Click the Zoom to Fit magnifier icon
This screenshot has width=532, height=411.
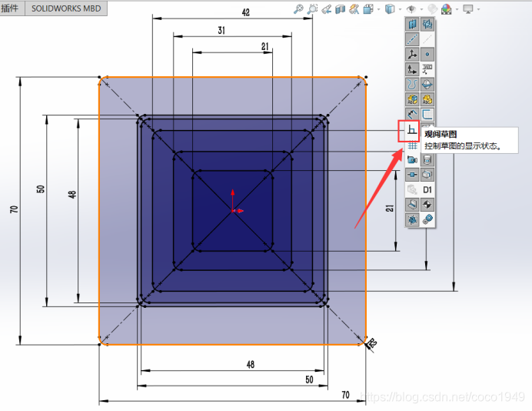pos(298,9)
